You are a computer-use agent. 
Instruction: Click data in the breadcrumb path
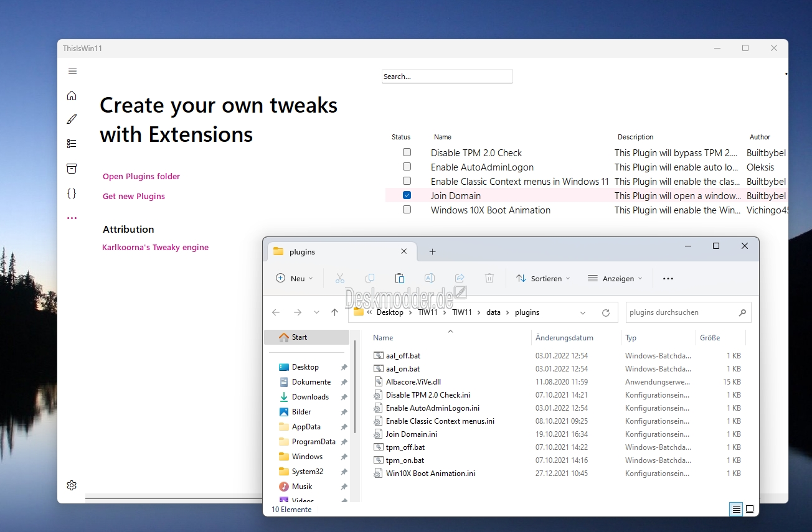click(493, 312)
